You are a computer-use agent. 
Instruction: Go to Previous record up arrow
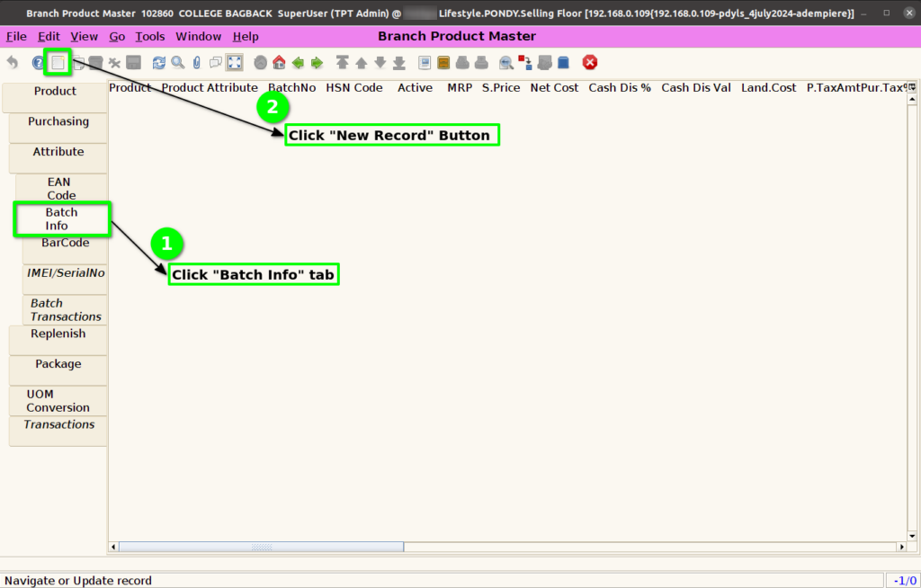[362, 62]
